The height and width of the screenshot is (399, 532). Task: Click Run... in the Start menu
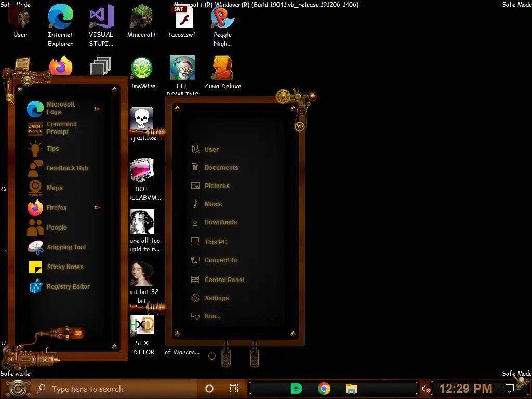[206, 316]
